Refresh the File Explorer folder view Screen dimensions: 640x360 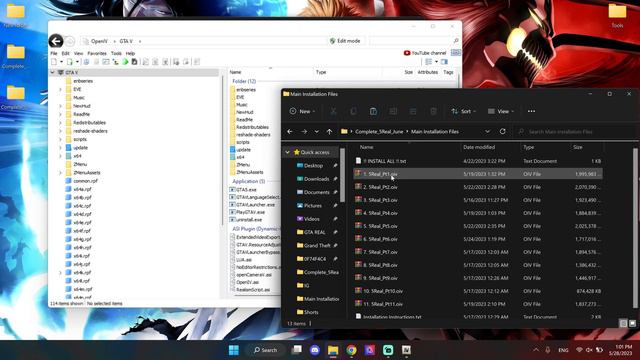(502, 131)
